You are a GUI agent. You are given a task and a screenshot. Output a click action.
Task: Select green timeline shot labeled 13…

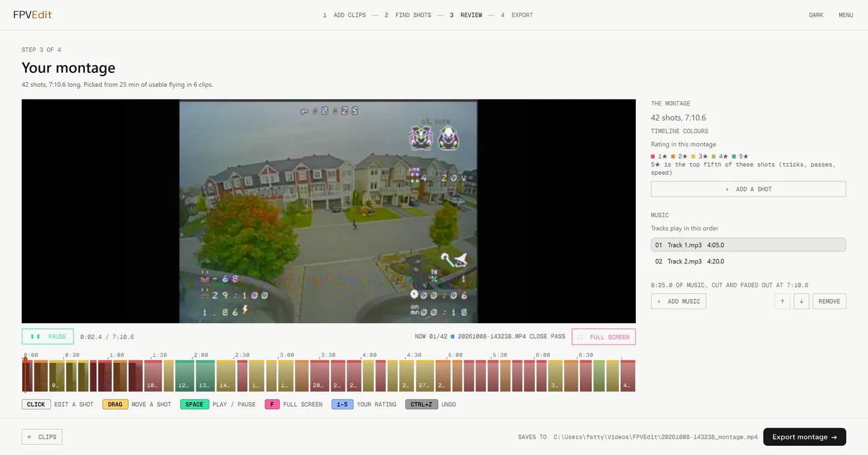pos(205,376)
